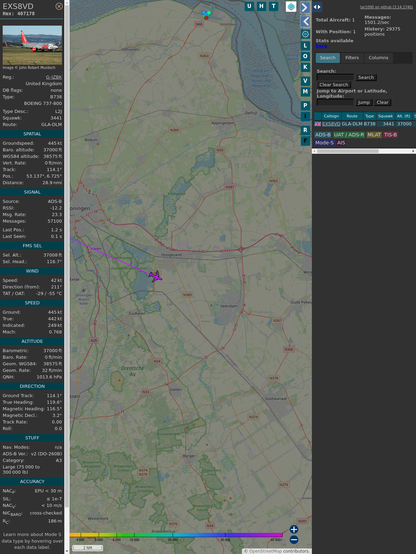Screen dimensions: 416x554
Task: Toggle the K map option button
Action: point(305,67)
